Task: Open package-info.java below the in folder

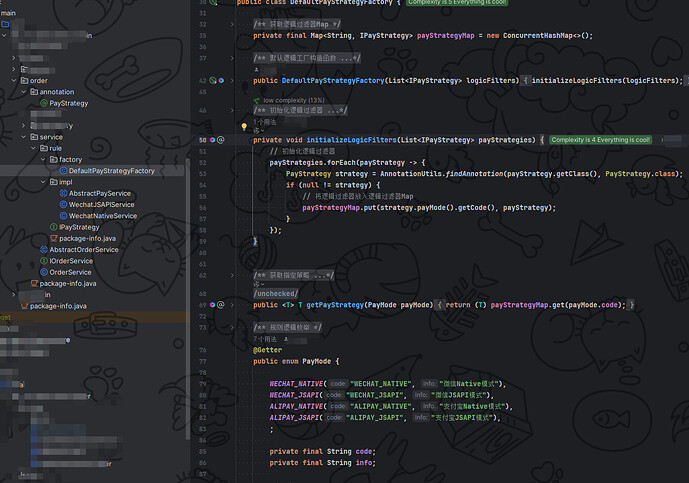Action: click(x=58, y=306)
